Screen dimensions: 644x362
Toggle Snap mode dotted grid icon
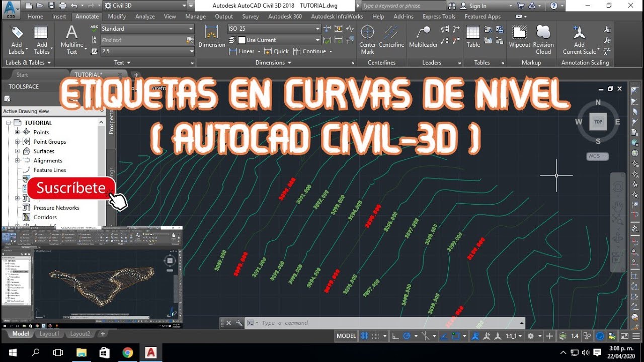376,336
